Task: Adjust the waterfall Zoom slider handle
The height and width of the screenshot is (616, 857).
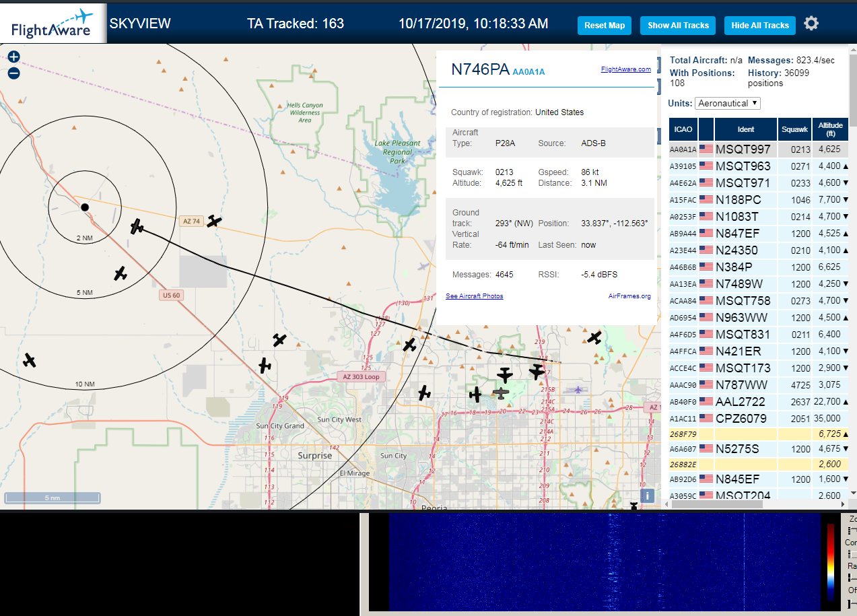Action: (848, 531)
